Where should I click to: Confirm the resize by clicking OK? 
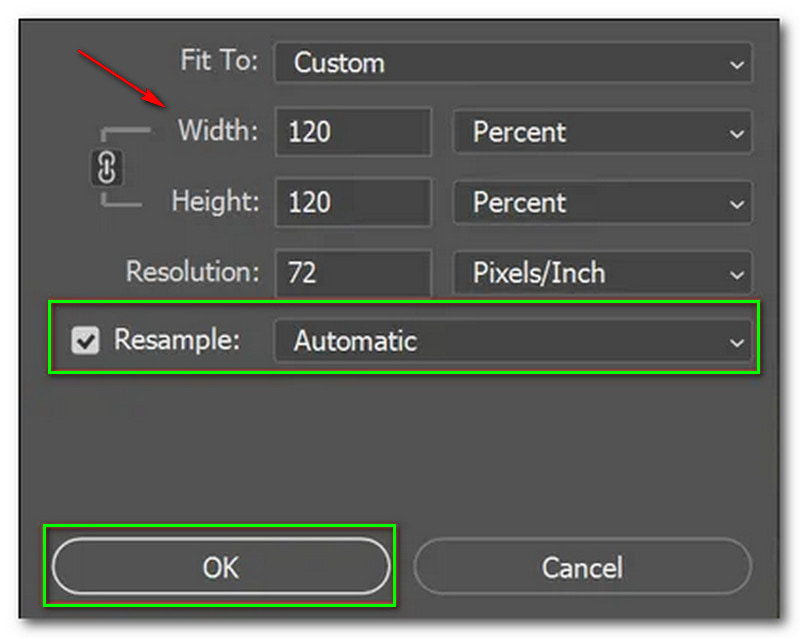point(220,567)
